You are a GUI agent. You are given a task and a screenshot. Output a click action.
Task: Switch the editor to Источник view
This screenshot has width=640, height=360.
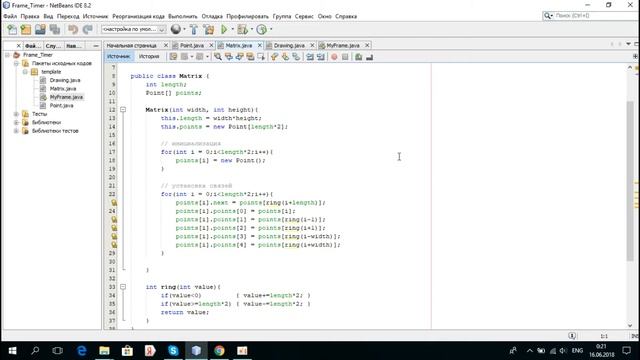coord(119,56)
